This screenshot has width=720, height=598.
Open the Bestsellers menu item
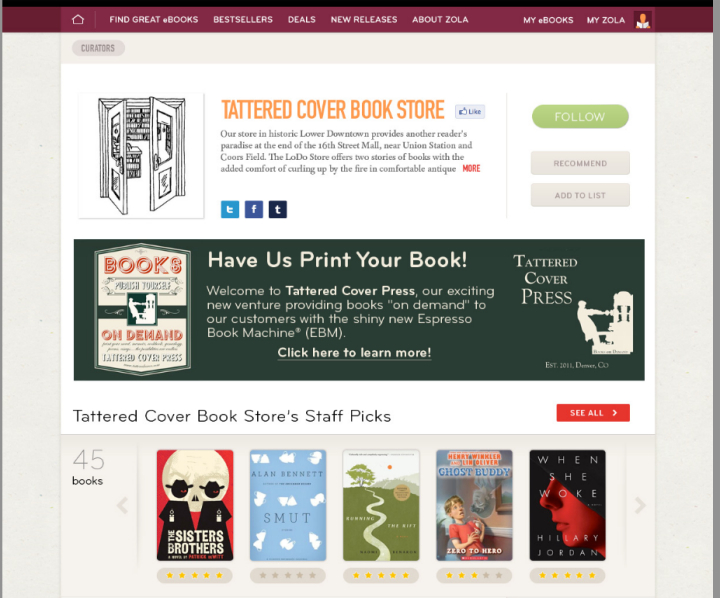pyautogui.click(x=243, y=20)
